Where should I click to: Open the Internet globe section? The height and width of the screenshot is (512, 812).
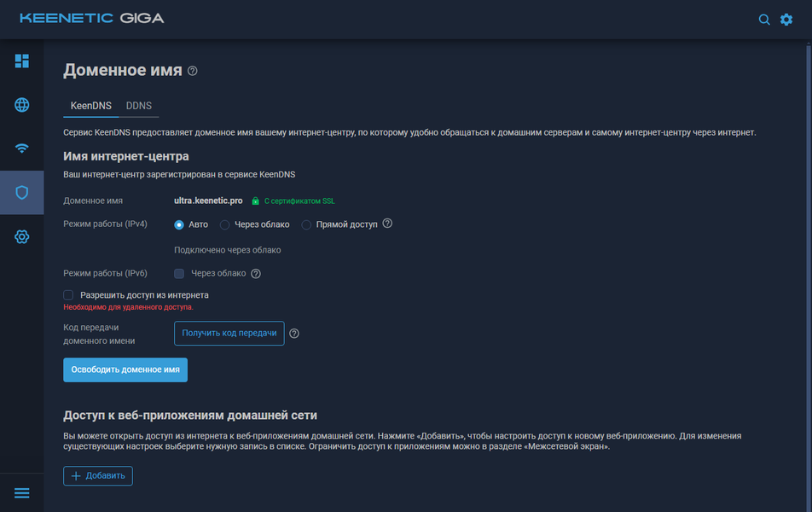click(x=22, y=105)
